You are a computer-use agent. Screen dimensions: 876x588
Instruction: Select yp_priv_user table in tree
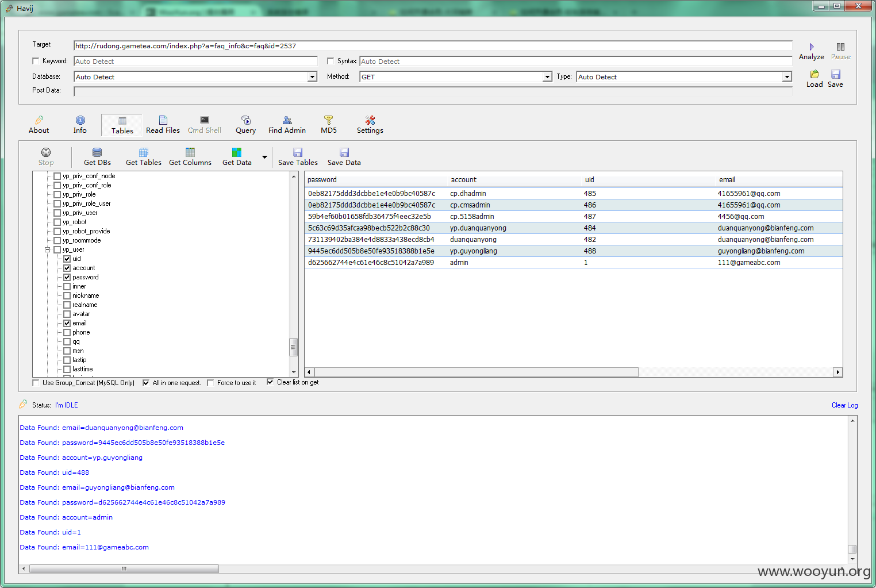[x=80, y=213]
